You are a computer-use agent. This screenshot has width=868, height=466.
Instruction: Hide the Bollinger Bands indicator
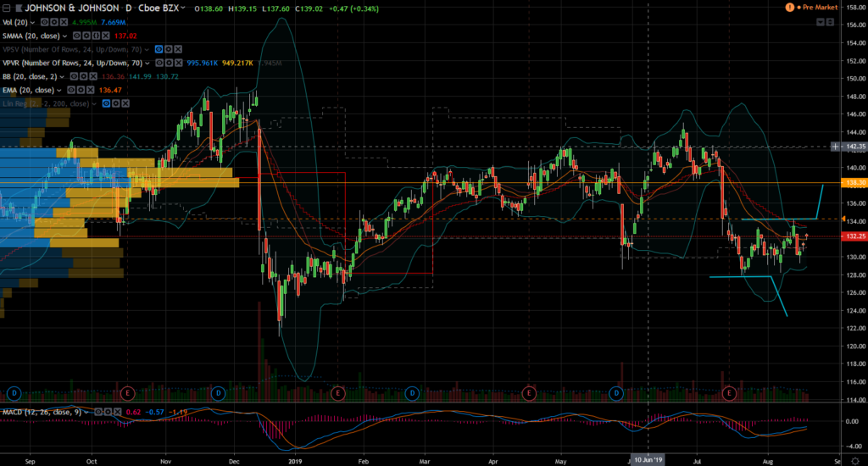74,76
